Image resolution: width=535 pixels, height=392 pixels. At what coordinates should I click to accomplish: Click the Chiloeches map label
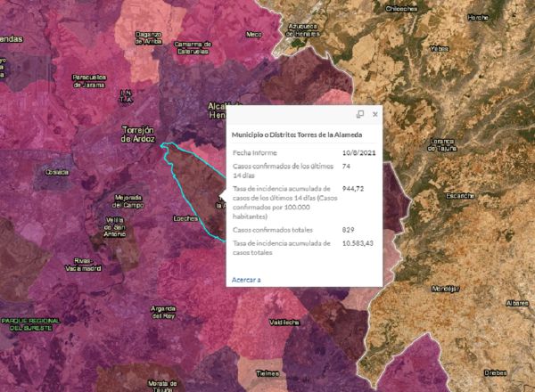pyautogui.click(x=401, y=9)
